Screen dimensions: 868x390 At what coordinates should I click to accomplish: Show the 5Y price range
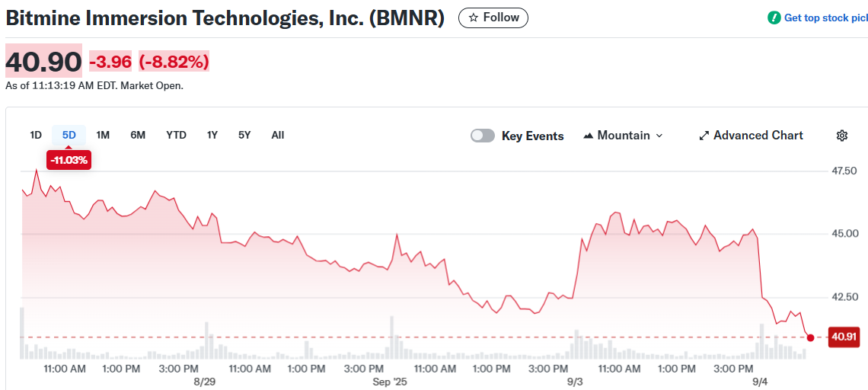244,135
